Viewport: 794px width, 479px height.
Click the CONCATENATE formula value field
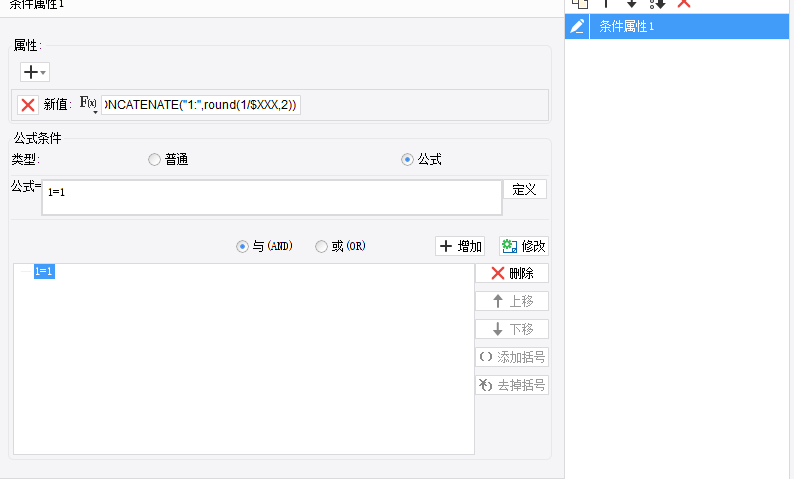201,105
